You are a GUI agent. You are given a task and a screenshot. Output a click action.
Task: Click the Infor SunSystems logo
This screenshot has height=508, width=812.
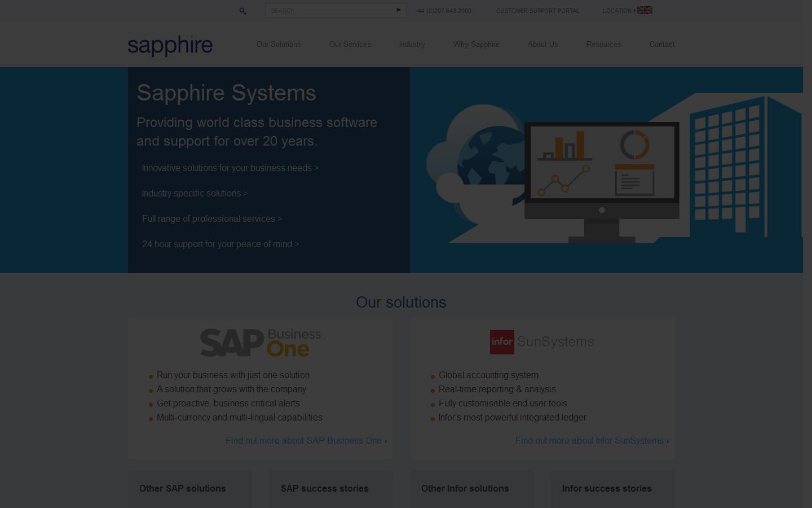point(542,342)
